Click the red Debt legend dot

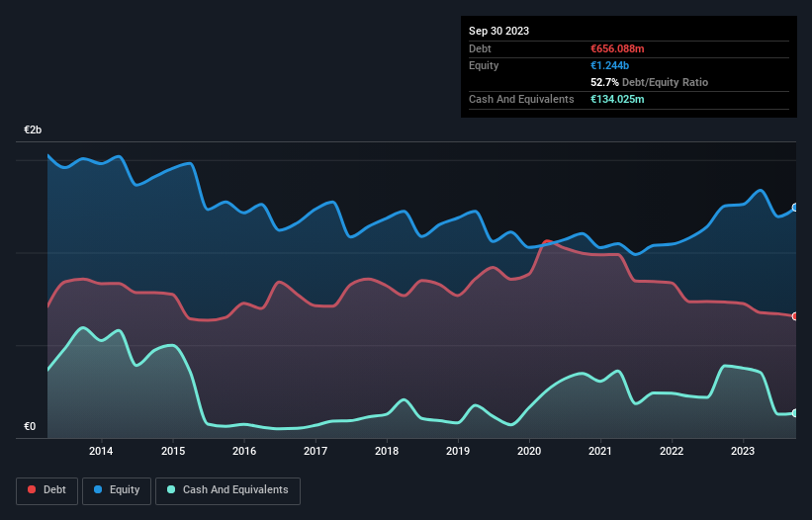pos(32,489)
